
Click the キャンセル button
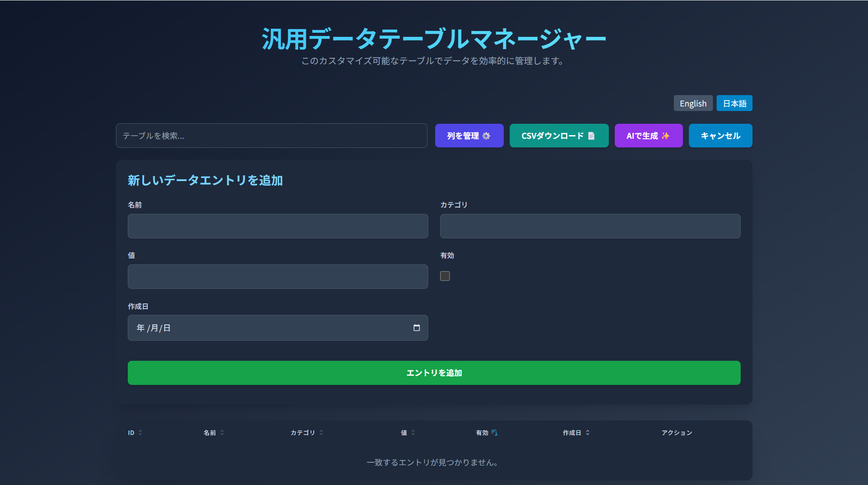click(x=720, y=136)
